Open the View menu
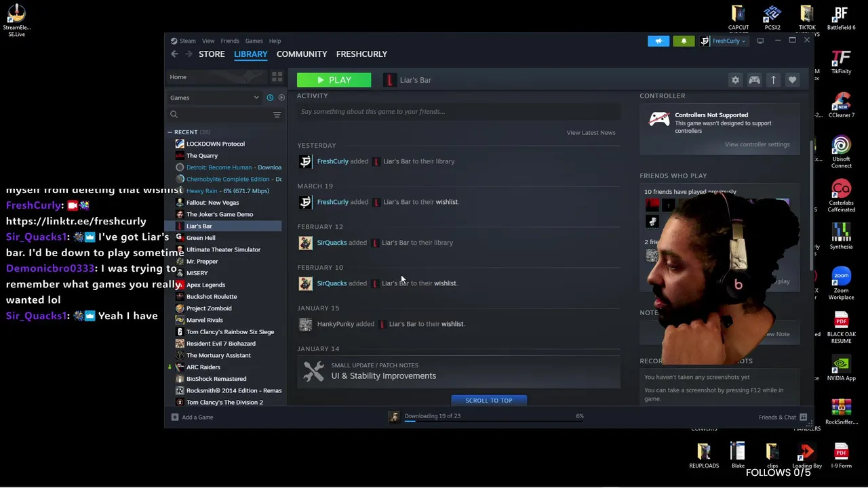Image resolution: width=868 pixels, height=488 pixels. [208, 41]
